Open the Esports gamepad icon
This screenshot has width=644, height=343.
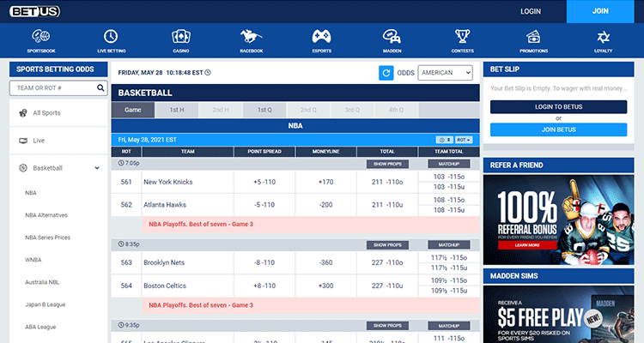click(322, 37)
